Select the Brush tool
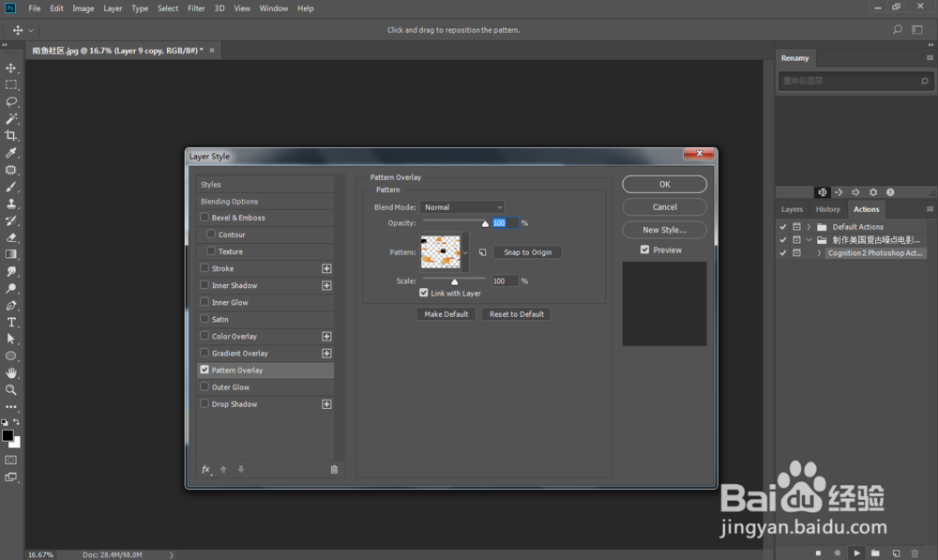This screenshot has width=938, height=560. [x=10, y=187]
